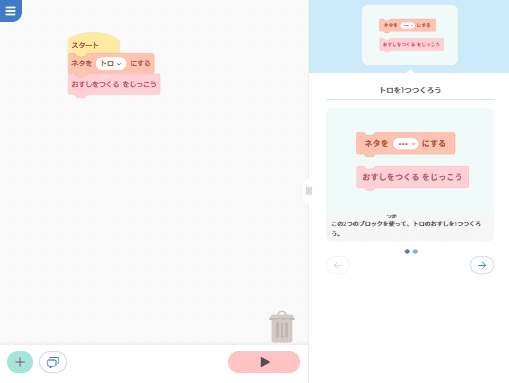Click the ネタを label in workspace block
509x383 pixels.
pos(81,63)
